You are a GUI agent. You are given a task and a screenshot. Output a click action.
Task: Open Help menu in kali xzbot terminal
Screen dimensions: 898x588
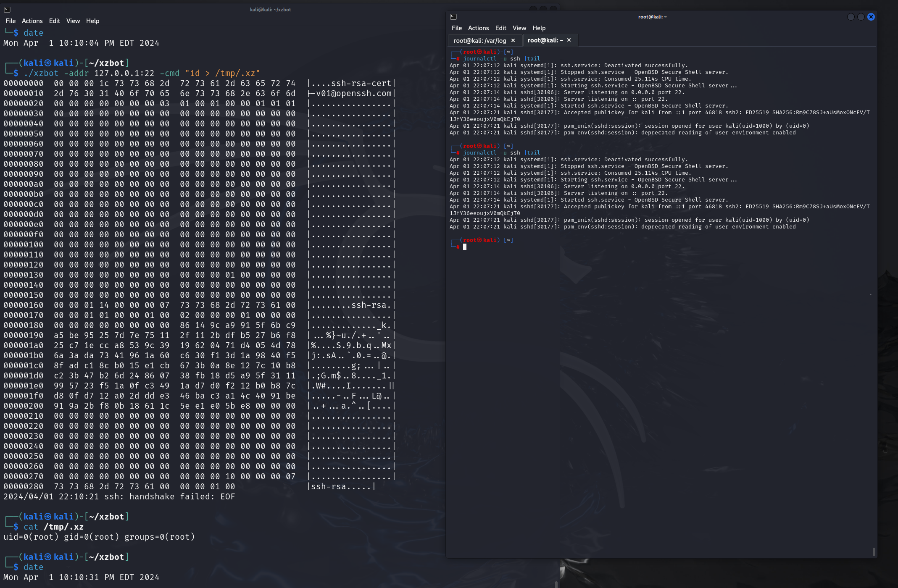pos(92,21)
